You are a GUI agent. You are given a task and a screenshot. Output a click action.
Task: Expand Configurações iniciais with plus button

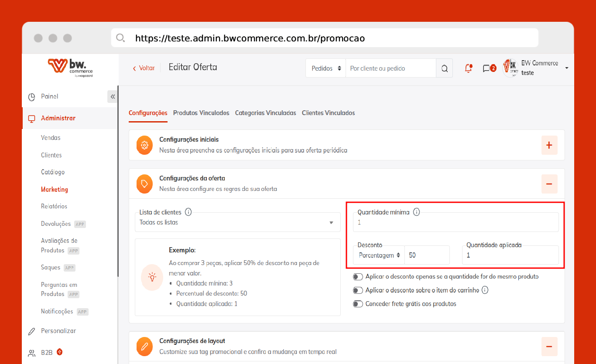(549, 145)
